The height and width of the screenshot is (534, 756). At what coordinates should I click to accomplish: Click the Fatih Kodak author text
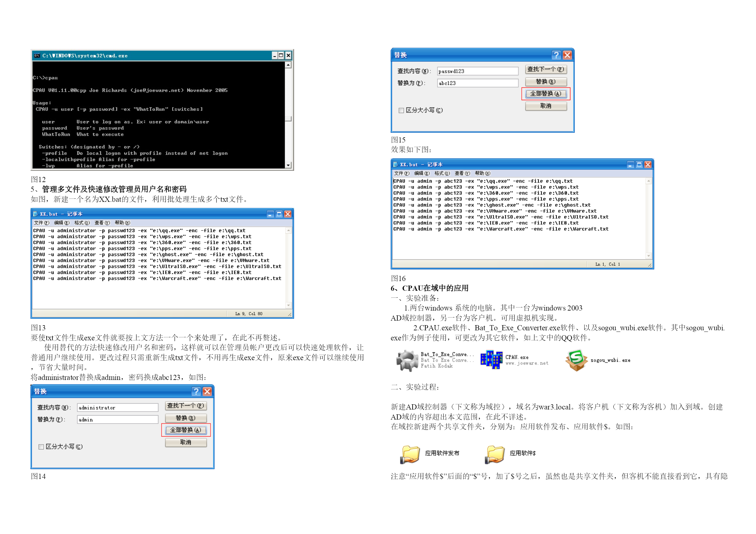click(437, 366)
